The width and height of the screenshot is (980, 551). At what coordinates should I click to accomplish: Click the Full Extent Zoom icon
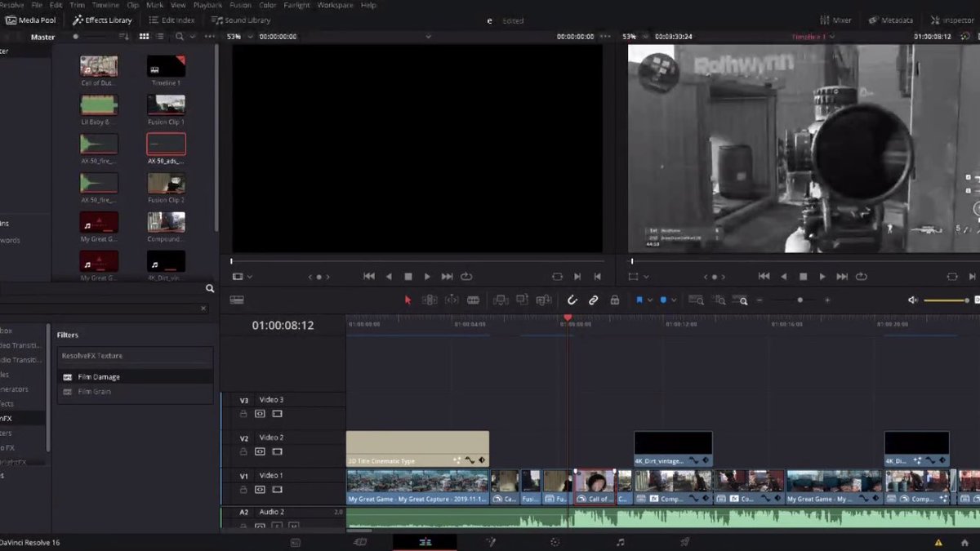pos(696,300)
